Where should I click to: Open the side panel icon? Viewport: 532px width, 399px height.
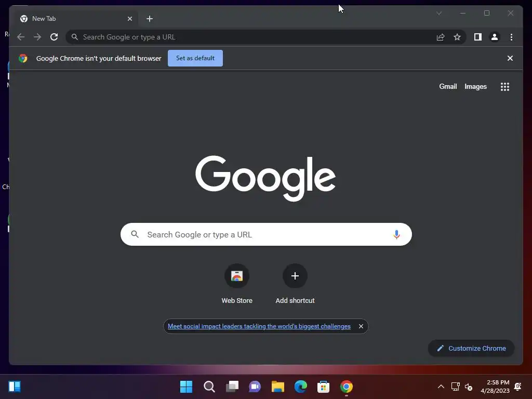[x=478, y=37]
